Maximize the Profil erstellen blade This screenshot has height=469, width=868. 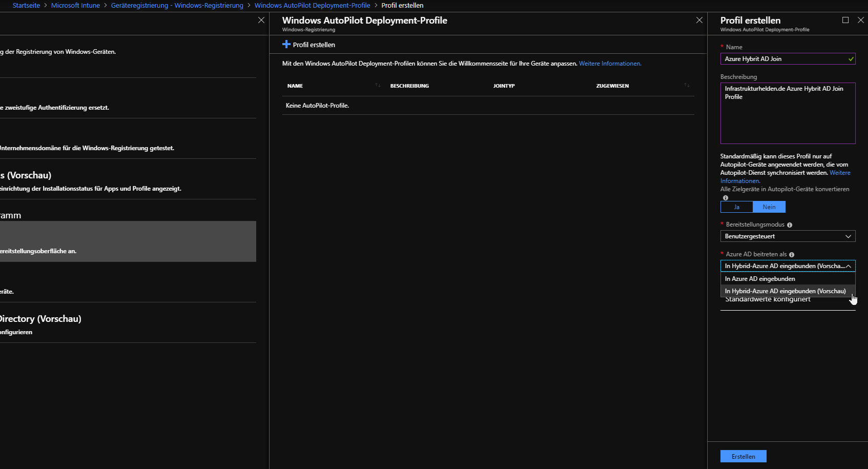[x=845, y=20]
